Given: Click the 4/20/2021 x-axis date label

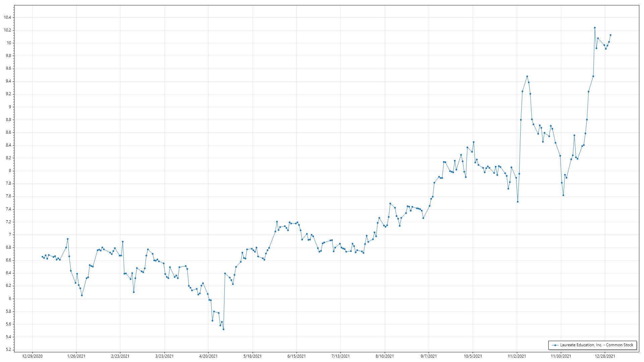Looking at the screenshot, I should 208,356.
